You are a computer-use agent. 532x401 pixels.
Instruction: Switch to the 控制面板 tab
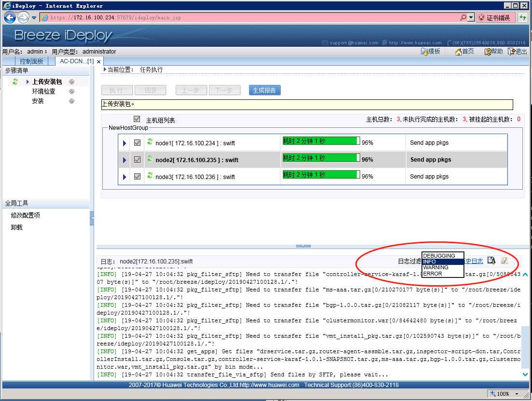[31, 61]
